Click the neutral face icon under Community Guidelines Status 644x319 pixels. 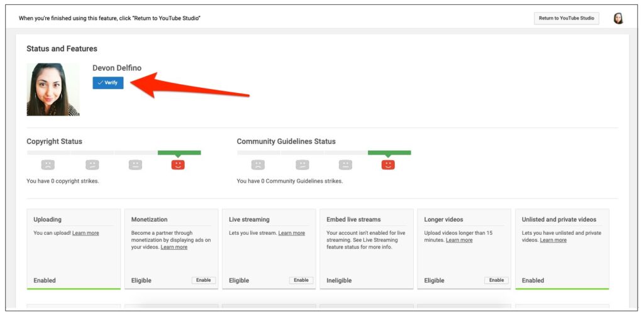[345, 165]
